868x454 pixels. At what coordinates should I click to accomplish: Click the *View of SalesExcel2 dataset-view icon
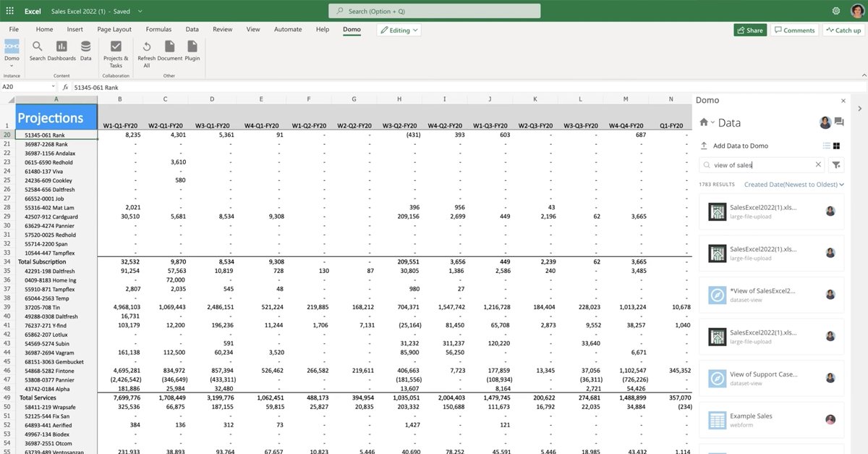[x=716, y=295]
